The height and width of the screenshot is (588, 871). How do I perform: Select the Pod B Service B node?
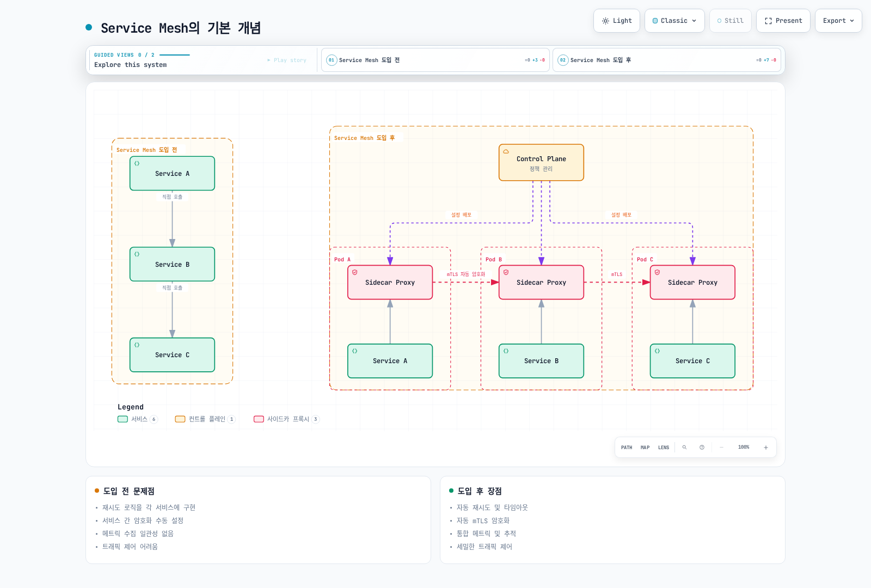(541, 361)
